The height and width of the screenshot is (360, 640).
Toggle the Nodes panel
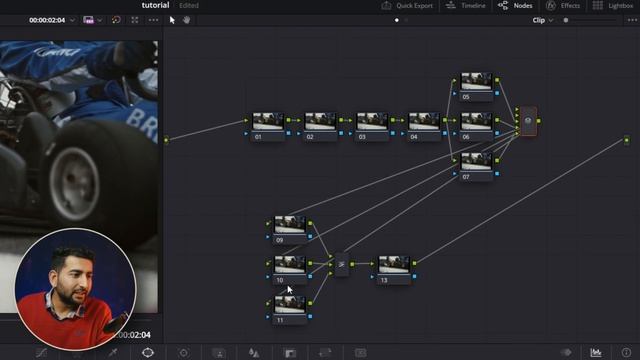click(515, 6)
